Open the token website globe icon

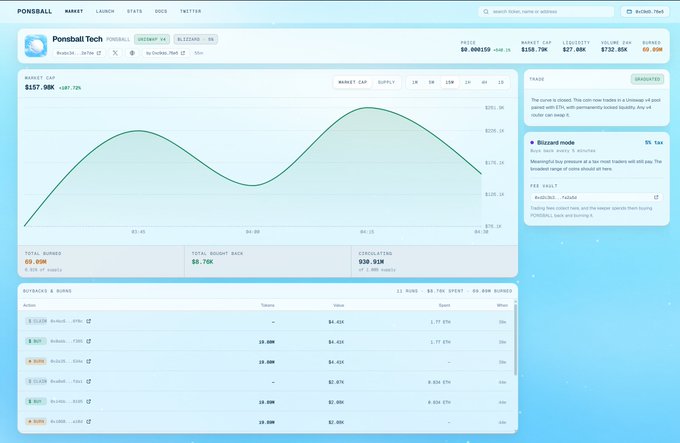tap(132, 53)
